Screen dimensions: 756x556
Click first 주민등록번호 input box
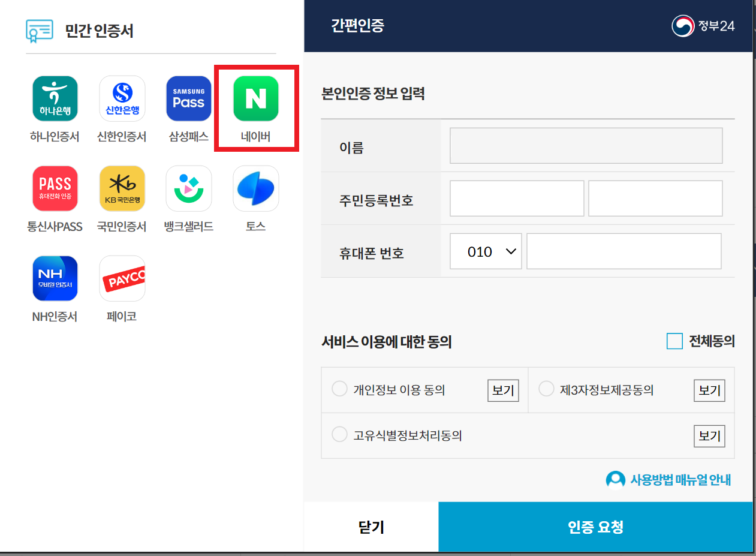point(517,199)
